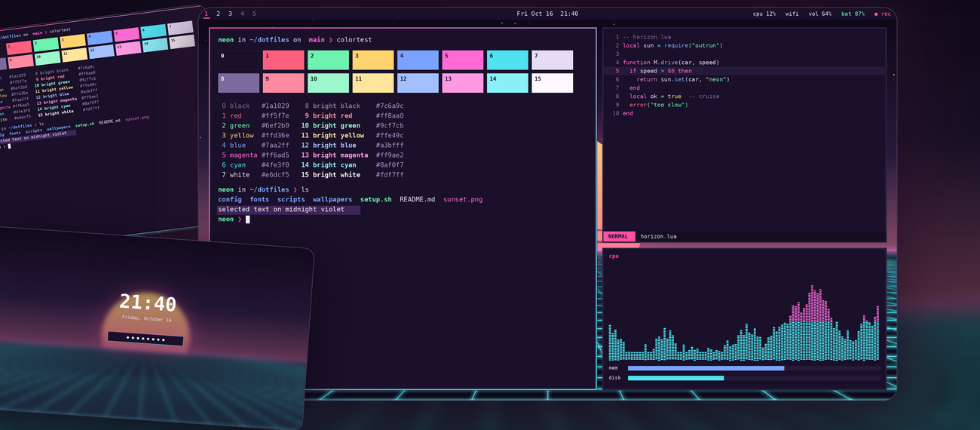Click the large 21:40 lock screen clock
This screenshot has height=430, width=980.
148,303
